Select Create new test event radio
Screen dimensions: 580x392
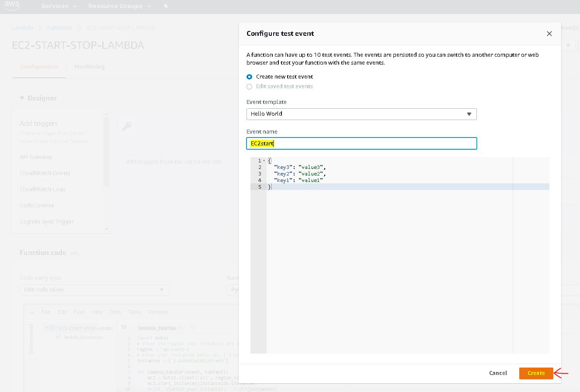pos(250,77)
